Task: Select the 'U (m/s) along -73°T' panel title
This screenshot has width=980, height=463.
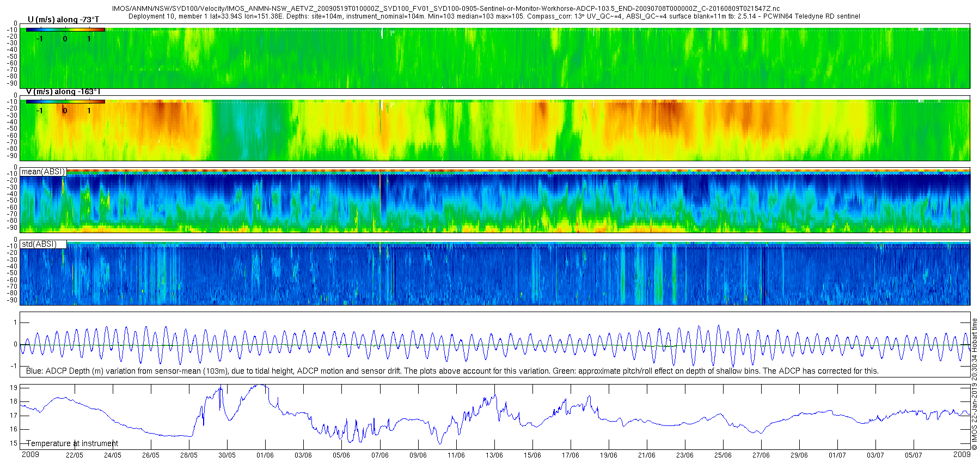Action: tap(63, 20)
